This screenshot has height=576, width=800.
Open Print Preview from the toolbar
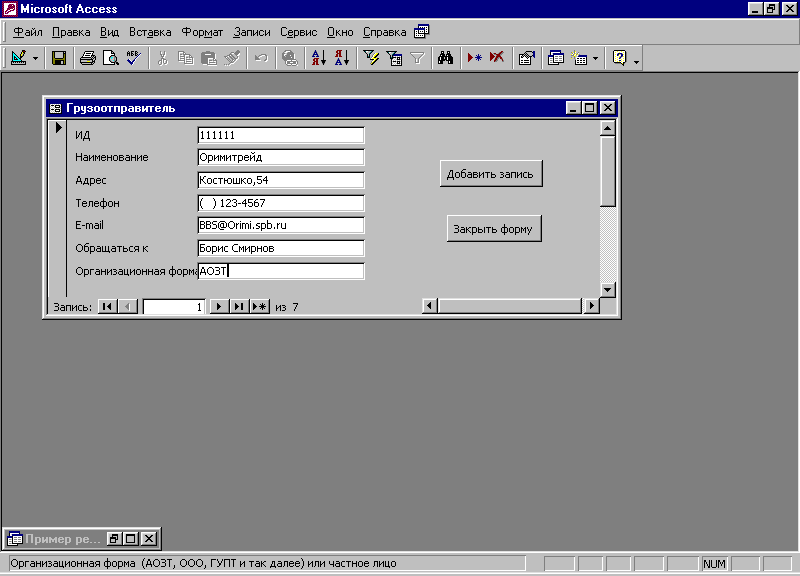pos(110,58)
